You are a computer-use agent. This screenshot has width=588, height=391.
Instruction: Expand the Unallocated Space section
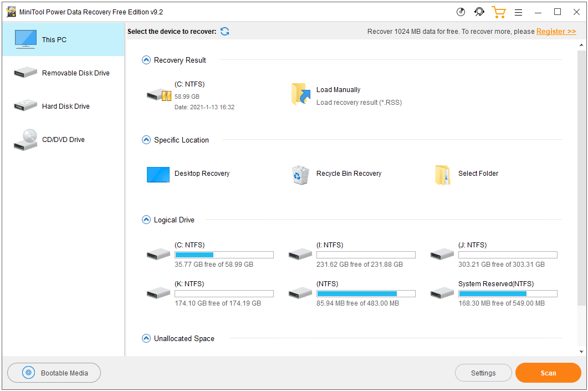[x=146, y=338]
